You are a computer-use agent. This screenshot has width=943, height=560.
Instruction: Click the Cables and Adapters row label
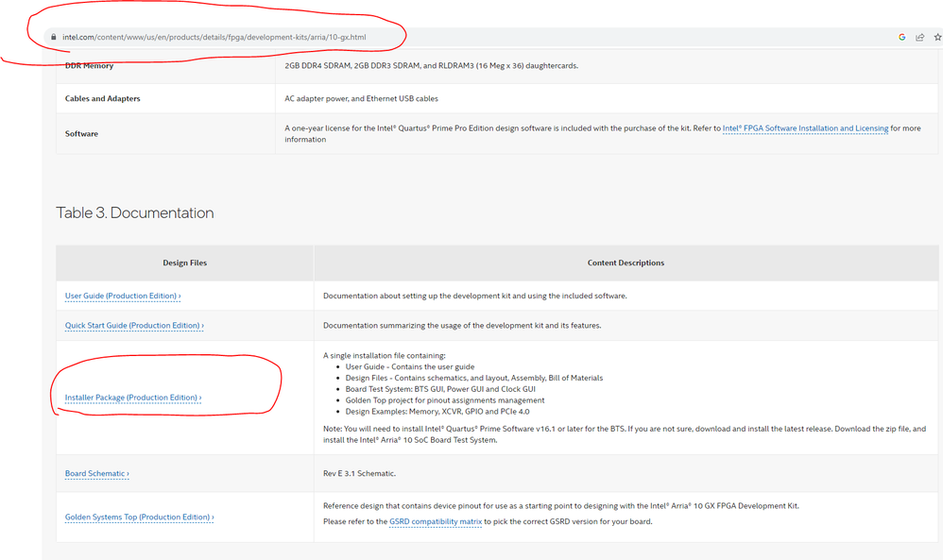pos(102,98)
